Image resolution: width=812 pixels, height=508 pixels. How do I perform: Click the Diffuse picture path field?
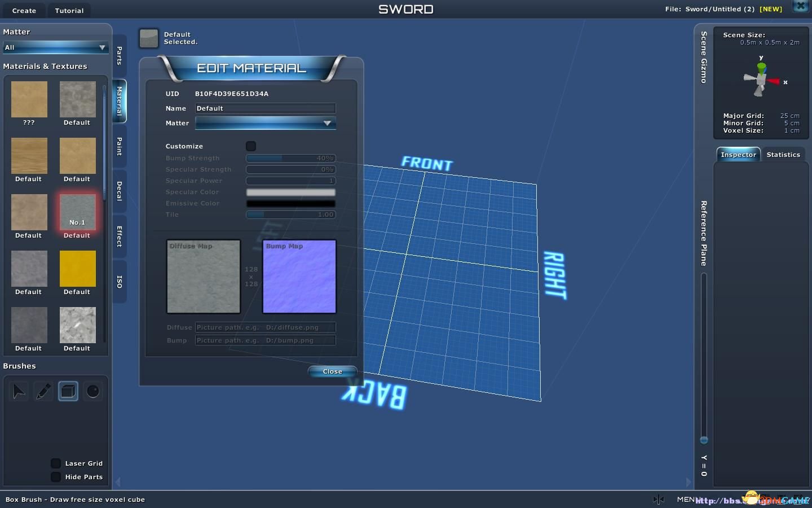tap(266, 327)
